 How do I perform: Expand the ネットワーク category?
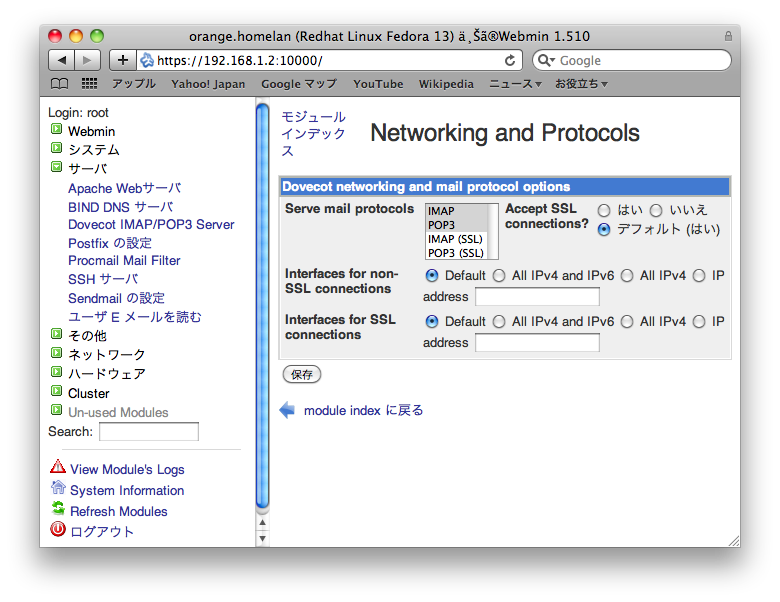point(57,354)
